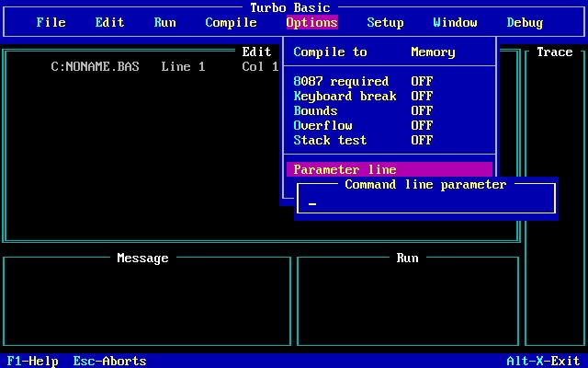The image size is (588, 368).
Task: Open the Setup menu
Action: pyautogui.click(x=385, y=22)
